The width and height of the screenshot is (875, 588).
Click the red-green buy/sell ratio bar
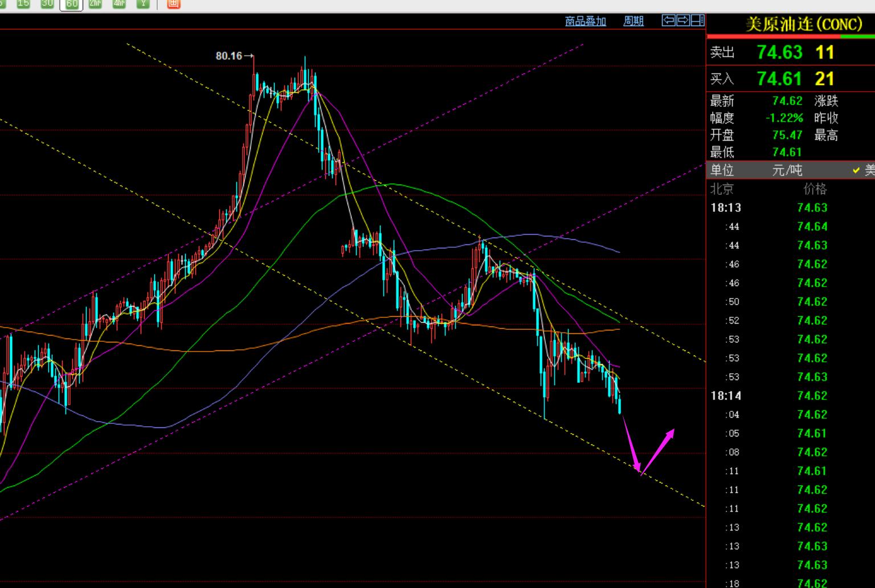pos(791,37)
